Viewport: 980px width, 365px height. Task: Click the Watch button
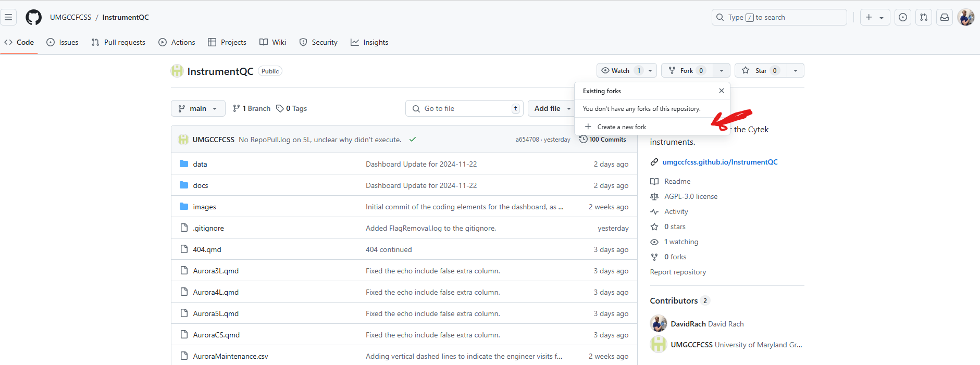click(x=620, y=71)
